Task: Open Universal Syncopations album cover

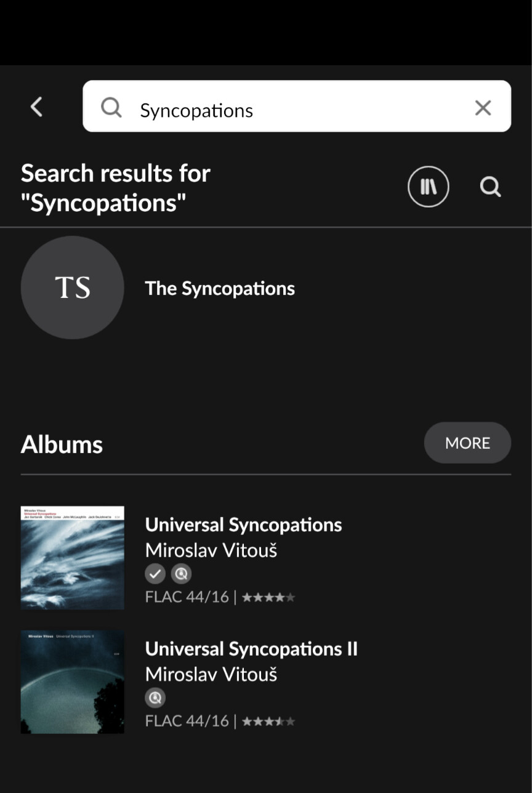Action: click(73, 558)
